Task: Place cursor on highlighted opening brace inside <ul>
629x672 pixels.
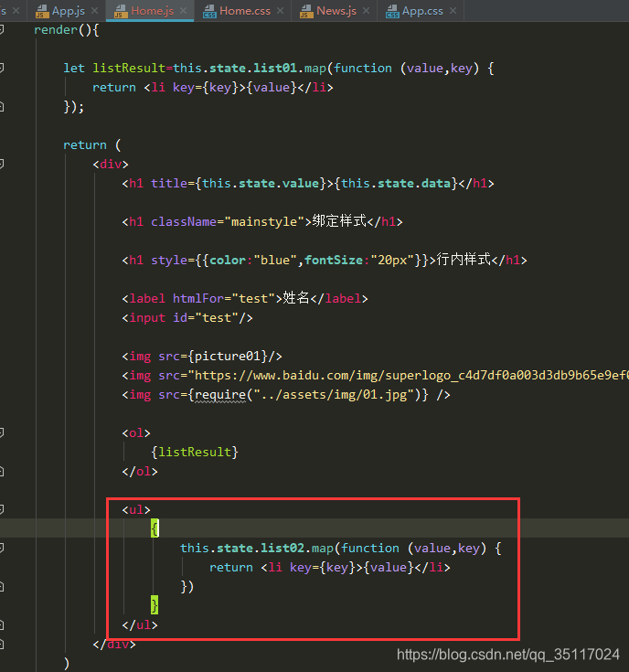Action: [155, 528]
